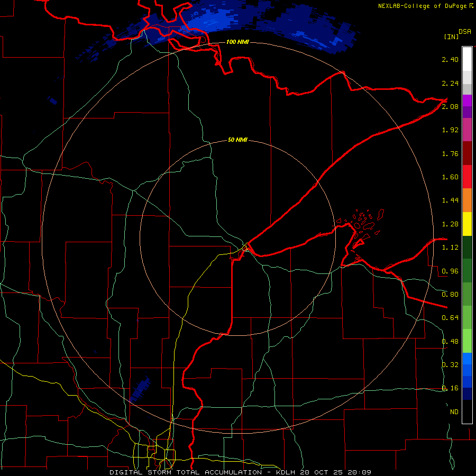Screen dimensions: 476x476
Task: Click the 1.12 legend value
Action: tap(450, 248)
